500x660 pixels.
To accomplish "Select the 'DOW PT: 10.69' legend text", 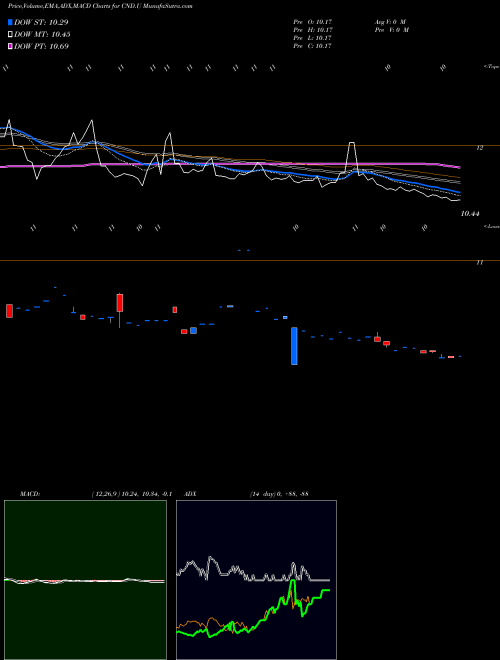I will pyautogui.click(x=41, y=46).
